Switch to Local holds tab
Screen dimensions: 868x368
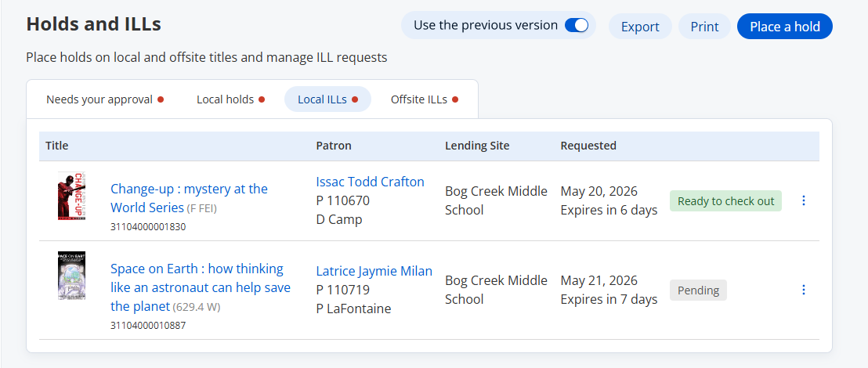[231, 99]
